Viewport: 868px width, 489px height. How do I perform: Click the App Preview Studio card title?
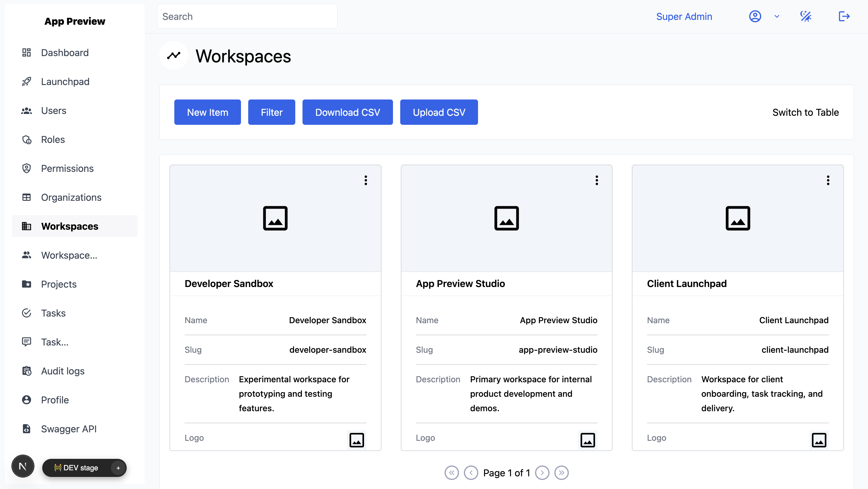tap(460, 284)
